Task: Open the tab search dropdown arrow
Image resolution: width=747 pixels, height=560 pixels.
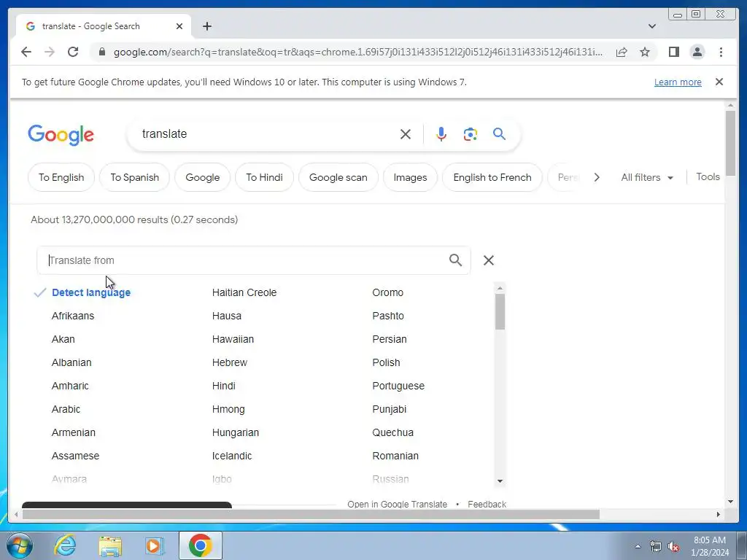Action: coord(651,26)
